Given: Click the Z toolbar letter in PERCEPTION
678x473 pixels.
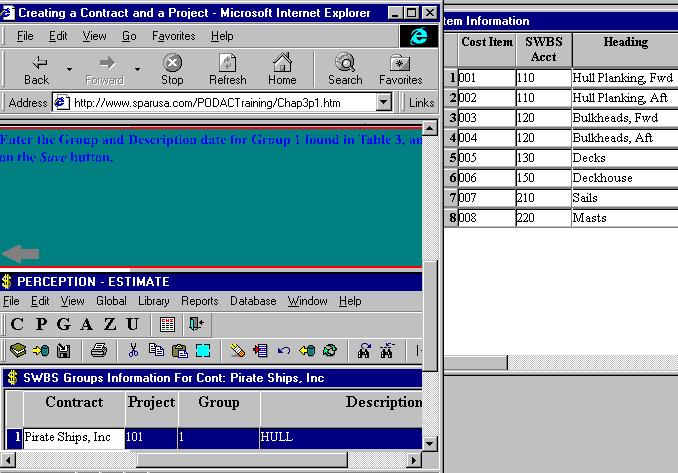Looking at the screenshot, I should [x=109, y=324].
